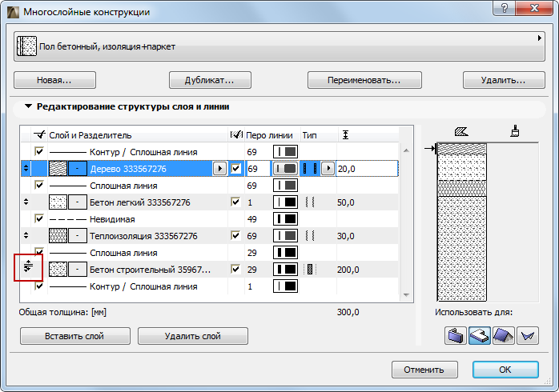
Task: Click the drag handle of the Бетон легкий row
Action: [x=26, y=202]
